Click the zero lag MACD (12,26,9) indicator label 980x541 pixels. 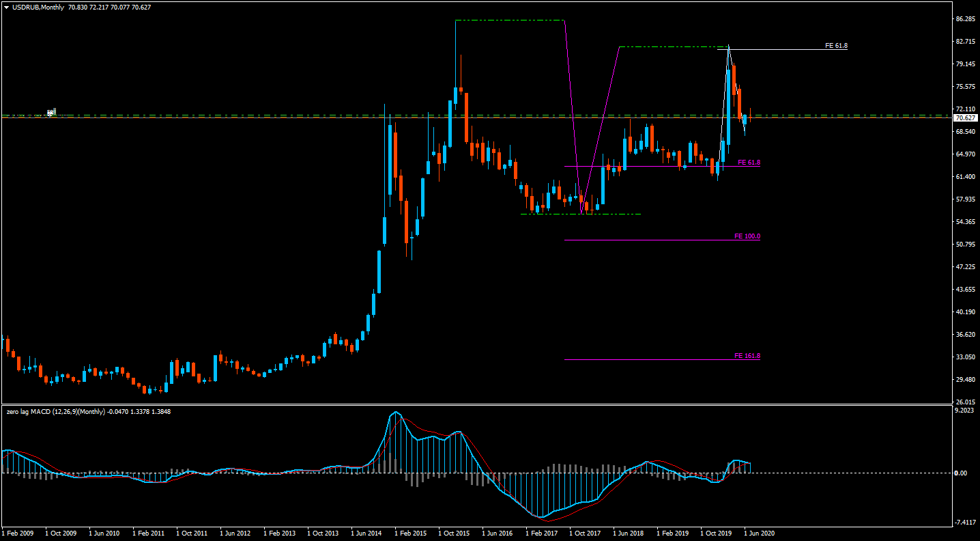pos(56,412)
